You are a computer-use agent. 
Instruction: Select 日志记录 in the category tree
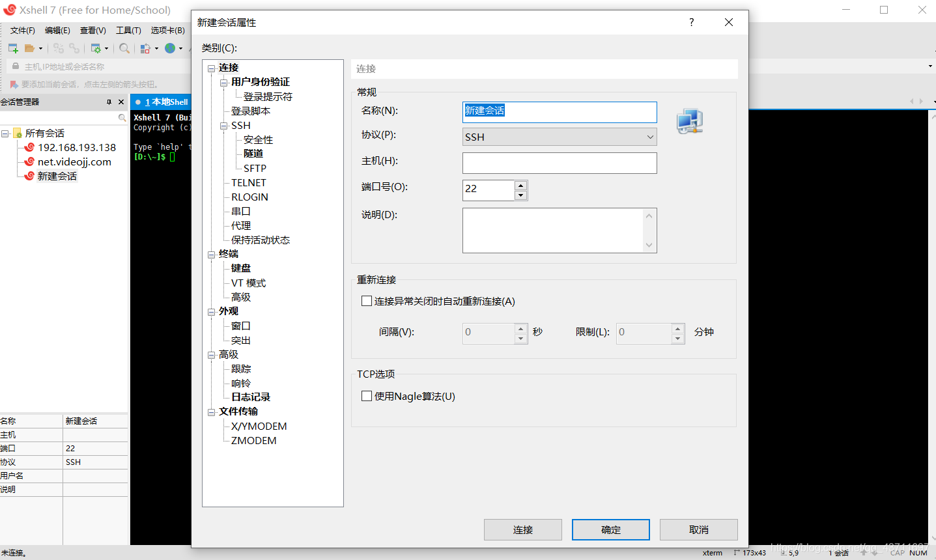(251, 397)
